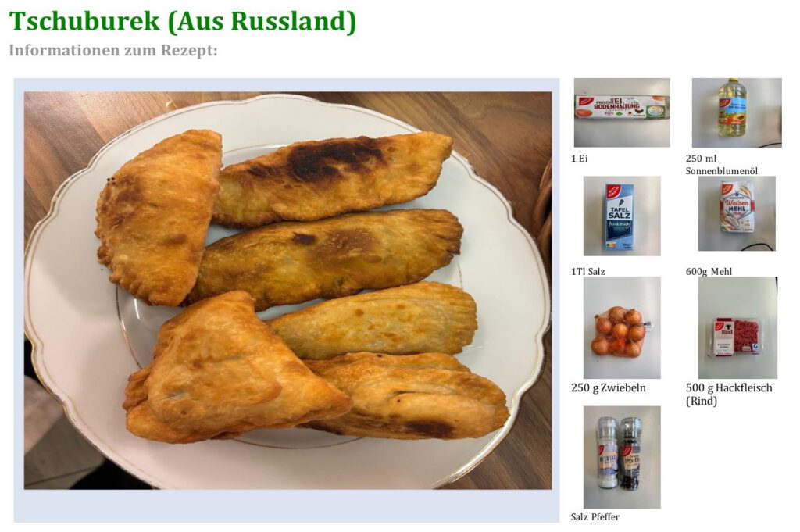Click the Tschuburek (Aus Russland) title
Image resolution: width=800 pixels, height=532 pixels.
(x=182, y=21)
